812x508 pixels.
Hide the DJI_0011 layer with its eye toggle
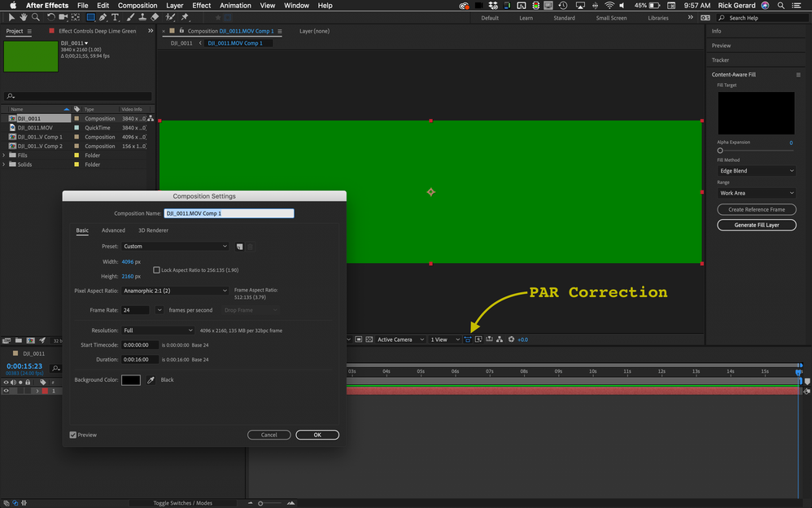click(x=7, y=391)
